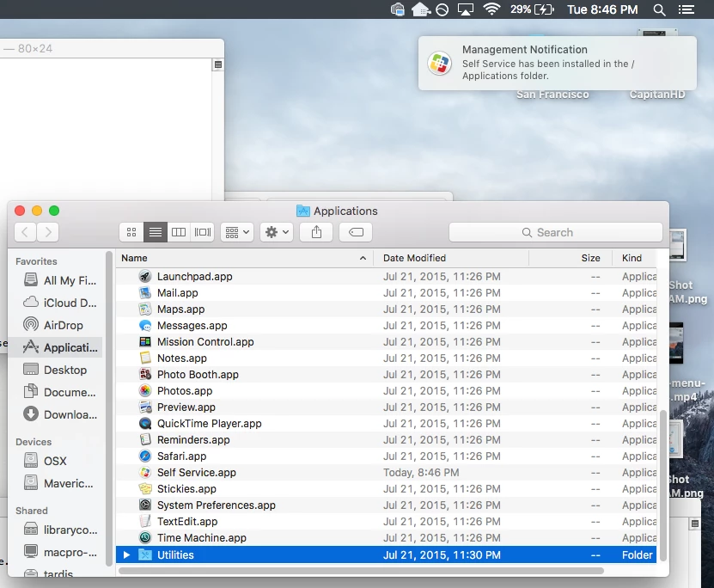Click the Favorites sidebar heading
This screenshot has width=714, height=588.
(36, 261)
